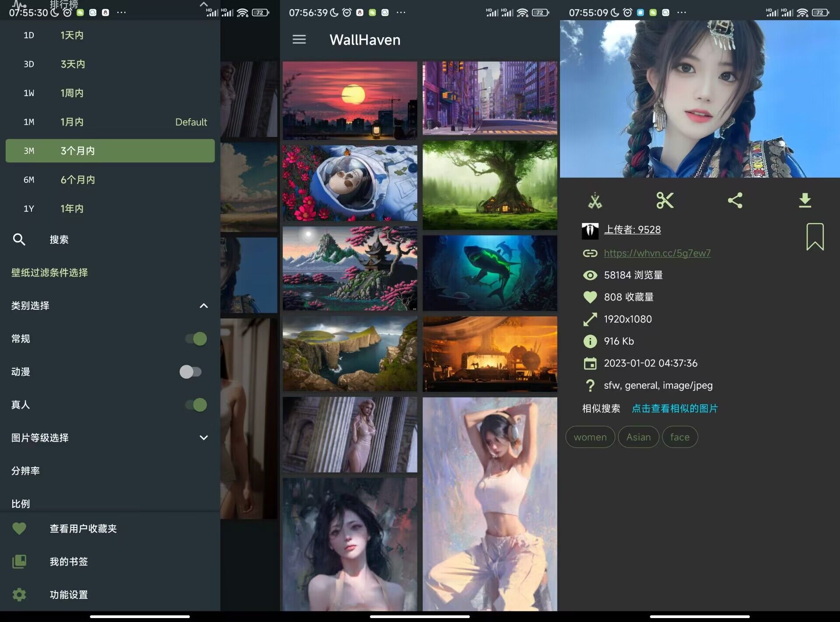This screenshot has width=840, height=622.
Task: Tap the search magnifier icon
Action: 19,239
